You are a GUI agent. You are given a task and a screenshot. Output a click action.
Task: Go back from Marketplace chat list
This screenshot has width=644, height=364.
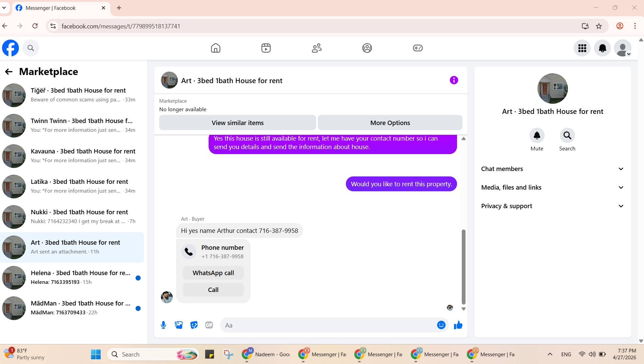click(x=9, y=72)
